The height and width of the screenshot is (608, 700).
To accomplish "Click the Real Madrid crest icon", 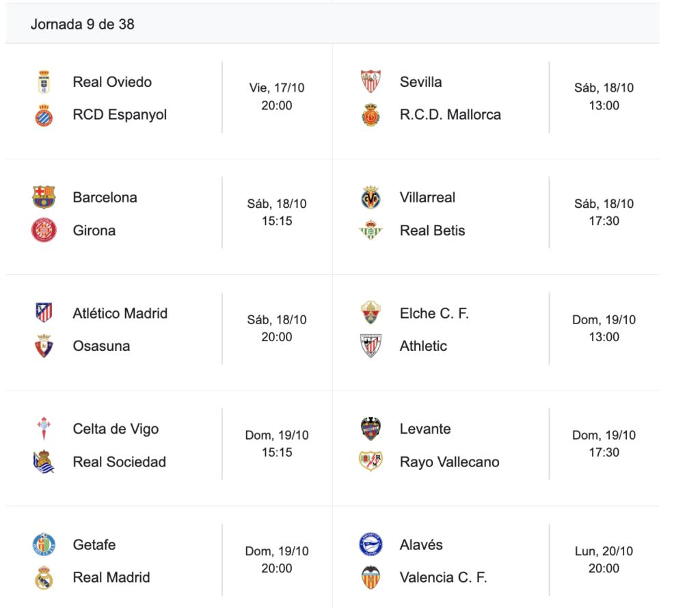I will (44, 578).
